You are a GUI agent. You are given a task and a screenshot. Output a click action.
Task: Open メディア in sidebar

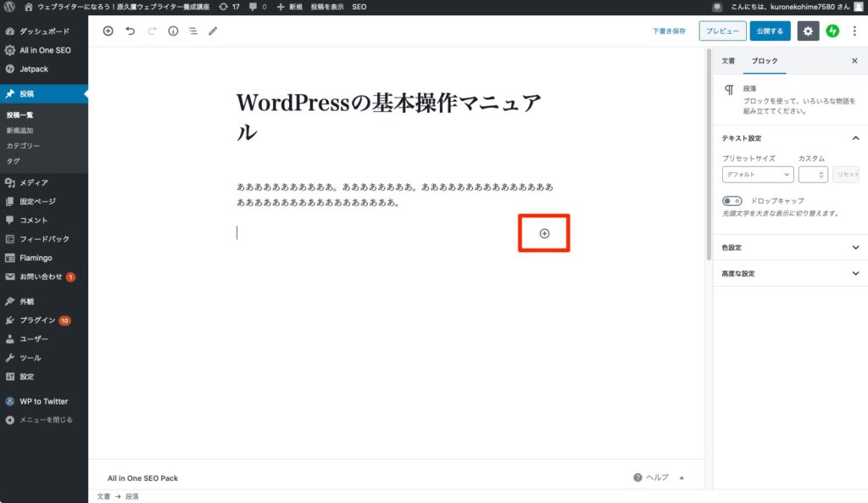(x=44, y=182)
